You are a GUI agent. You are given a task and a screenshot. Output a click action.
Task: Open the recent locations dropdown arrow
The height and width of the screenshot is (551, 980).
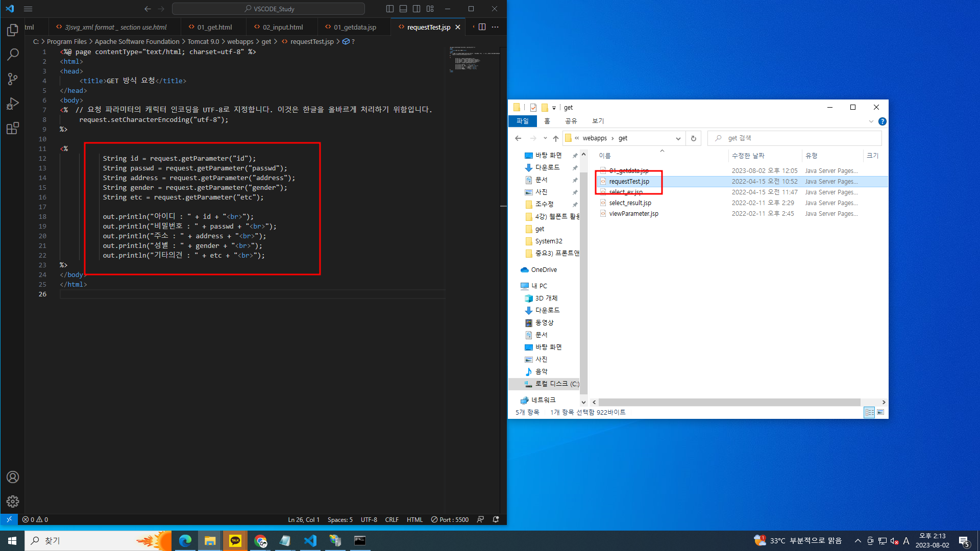[x=545, y=138]
